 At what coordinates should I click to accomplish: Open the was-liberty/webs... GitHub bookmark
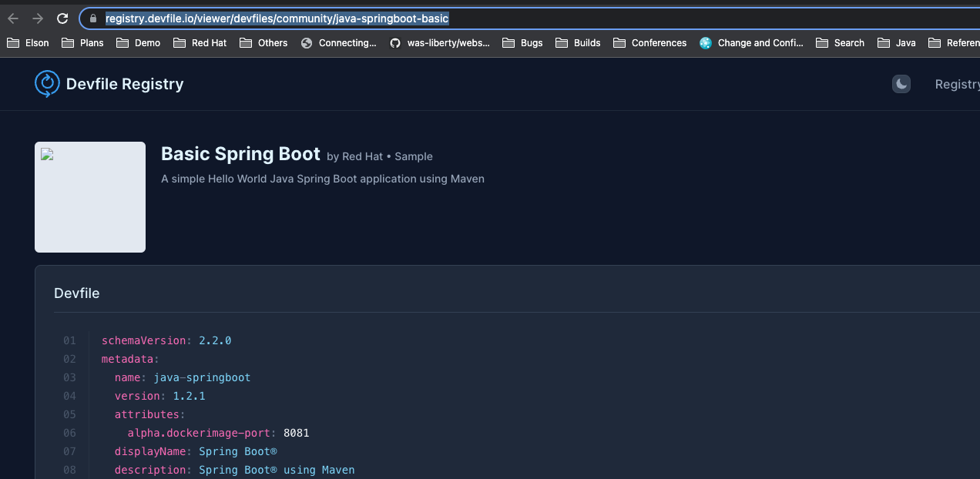pos(440,43)
